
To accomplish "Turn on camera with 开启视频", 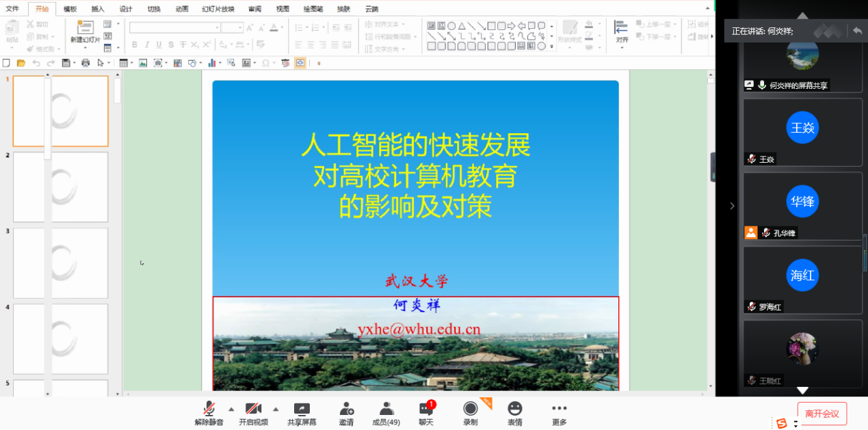I will (253, 414).
